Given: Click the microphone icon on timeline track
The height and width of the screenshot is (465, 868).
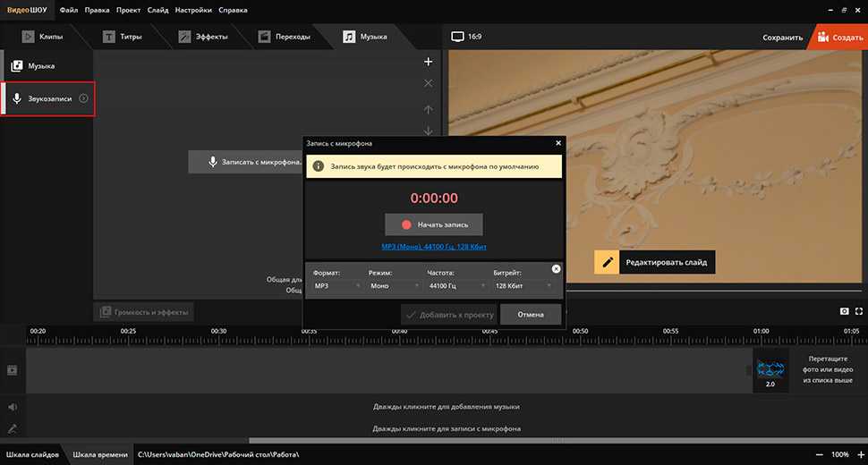Looking at the screenshot, I should coord(13,428).
